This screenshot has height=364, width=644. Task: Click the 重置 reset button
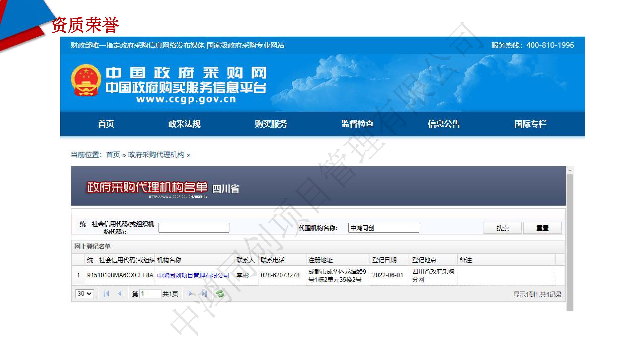coord(543,228)
